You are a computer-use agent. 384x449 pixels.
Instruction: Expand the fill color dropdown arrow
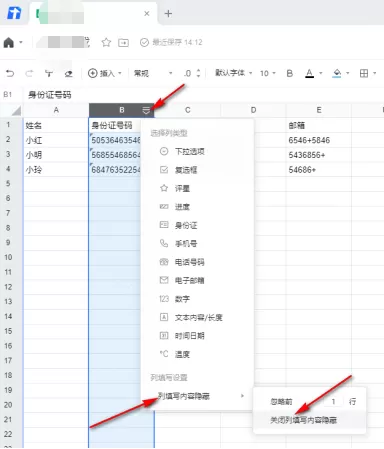(348, 73)
